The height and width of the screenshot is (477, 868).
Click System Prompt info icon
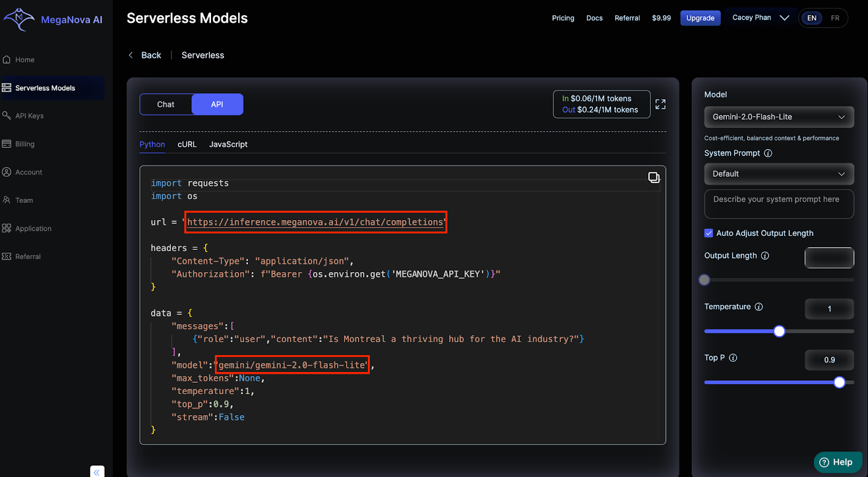tap(768, 153)
